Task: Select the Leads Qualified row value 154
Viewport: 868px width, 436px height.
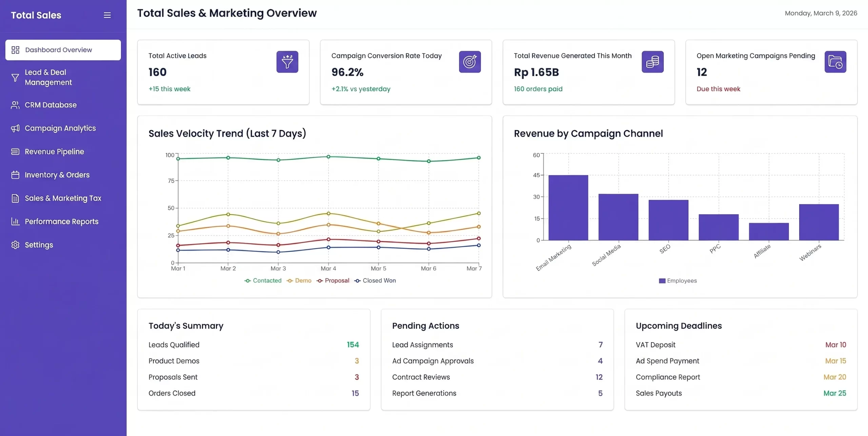Action: pyautogui.click(x=353, y=345)
